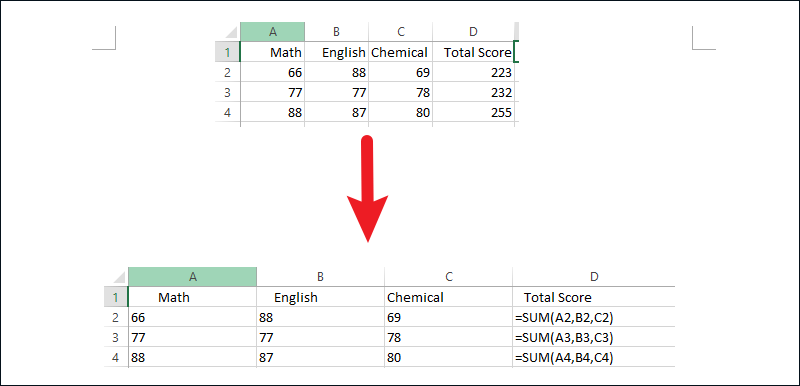The image size is (800, 386).
Task: Click Total Score cell in the formulas table
Action: pos(594,297)
